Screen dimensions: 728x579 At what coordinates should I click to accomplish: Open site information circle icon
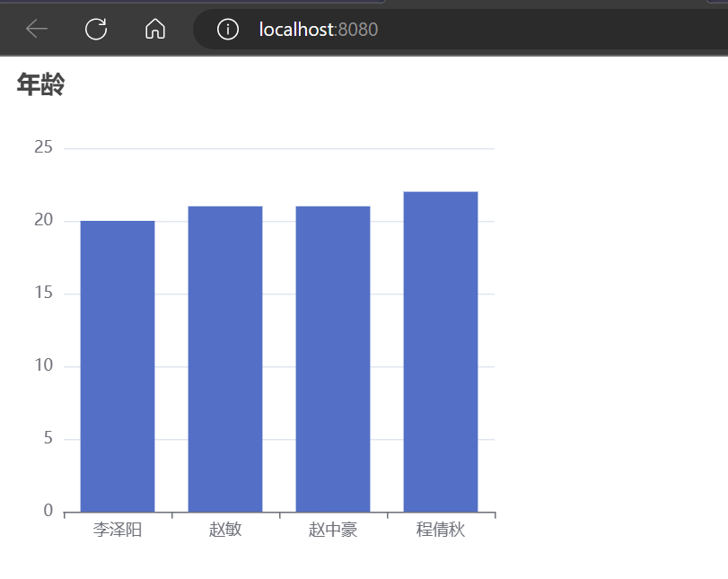coord(228,30)
